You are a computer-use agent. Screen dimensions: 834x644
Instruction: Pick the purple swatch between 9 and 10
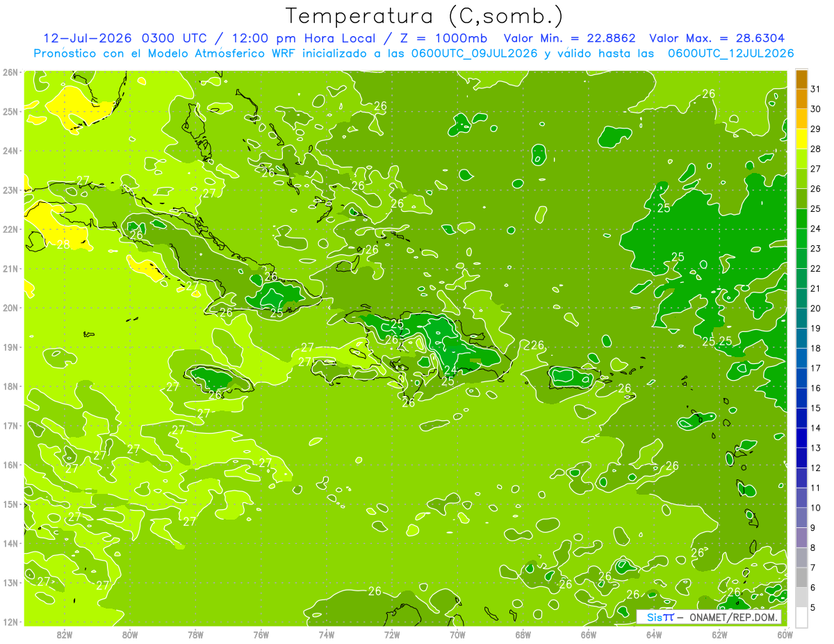(x=801, y=518)
